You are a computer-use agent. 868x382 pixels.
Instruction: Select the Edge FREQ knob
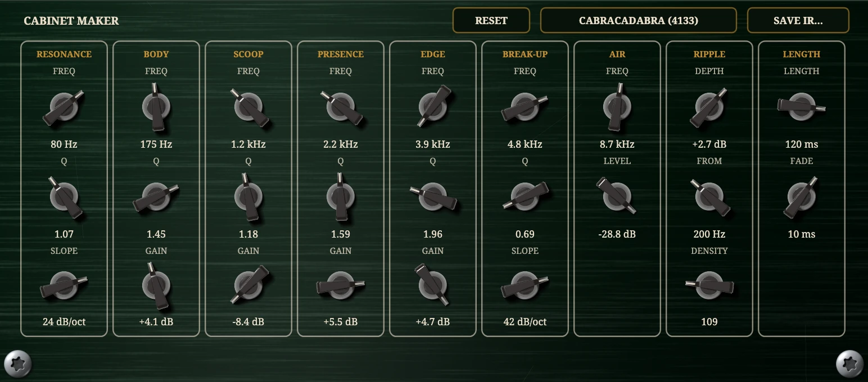tap(432, 107)
